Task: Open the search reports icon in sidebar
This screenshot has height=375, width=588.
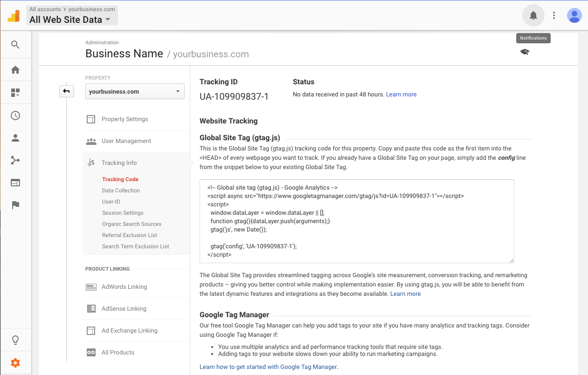Action: (x=15, y=45)
